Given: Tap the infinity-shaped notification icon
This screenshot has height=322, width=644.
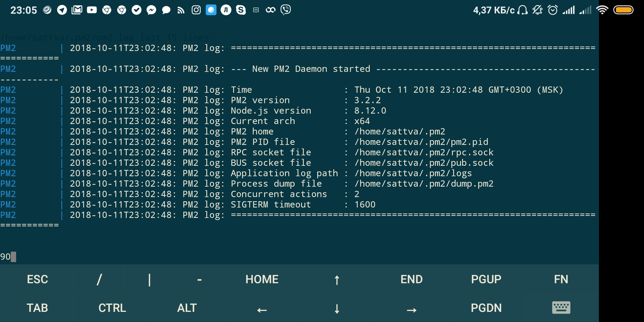Looking at the screenshot, I should 270,10.
